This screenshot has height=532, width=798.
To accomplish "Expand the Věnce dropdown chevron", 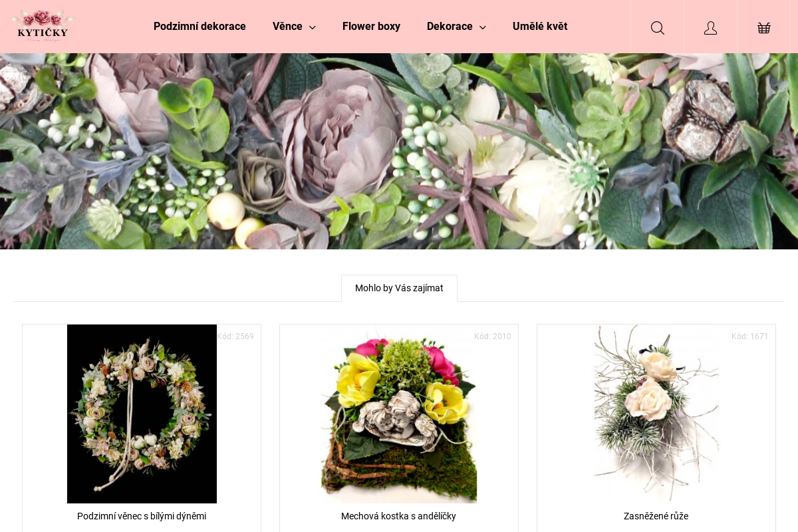I will click(313, 27).
